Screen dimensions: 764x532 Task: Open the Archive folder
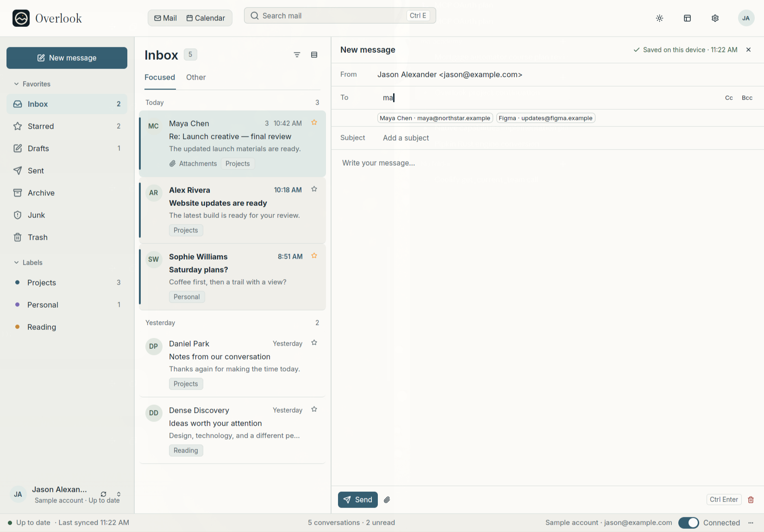(x=67, y=193)
